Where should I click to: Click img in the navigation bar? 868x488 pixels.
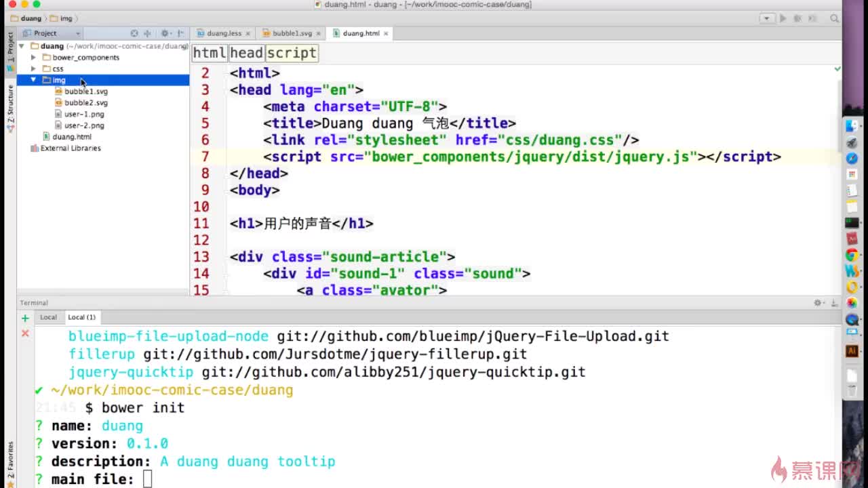(x=60, y=18)
